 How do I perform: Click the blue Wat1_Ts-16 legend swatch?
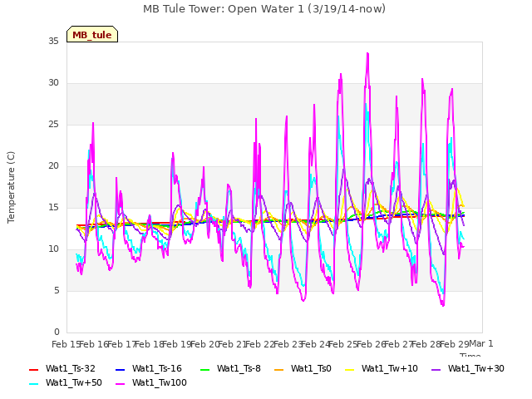click(x=121, y=369)
